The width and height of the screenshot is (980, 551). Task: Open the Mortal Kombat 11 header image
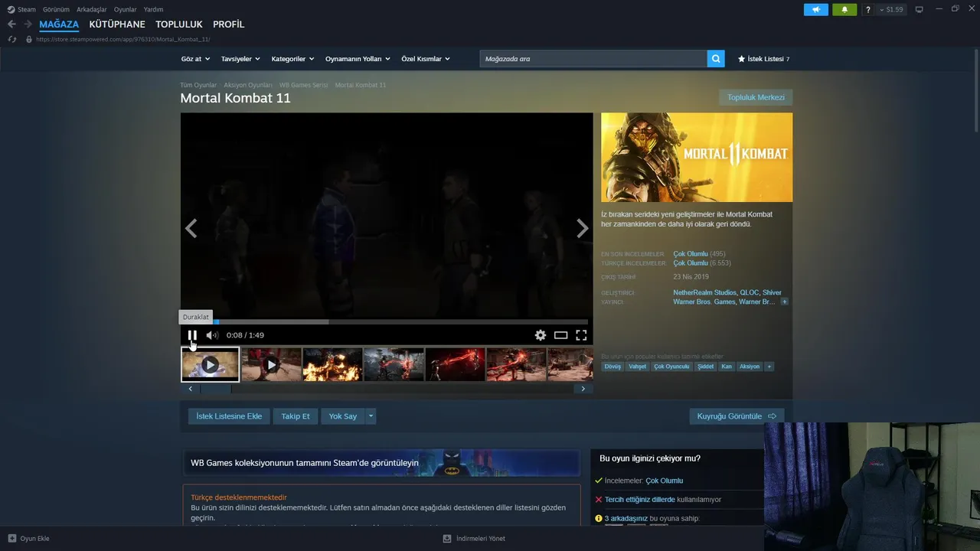point(697,158)
